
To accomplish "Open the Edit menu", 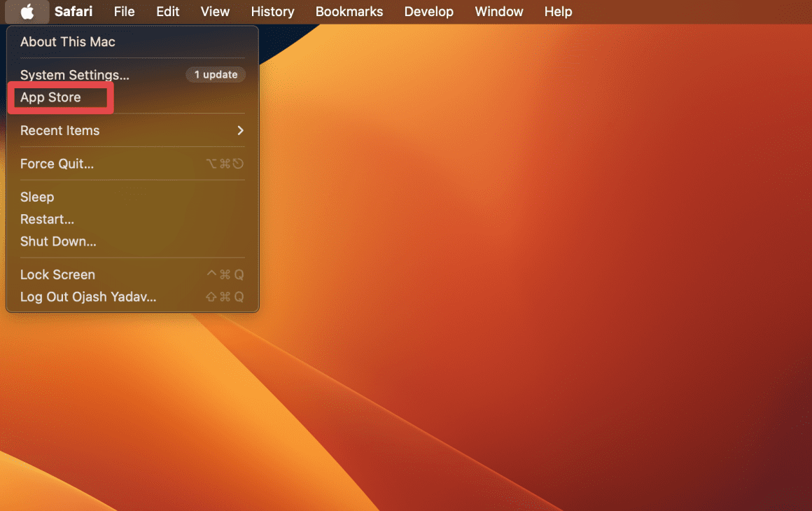I will point(167,12).
